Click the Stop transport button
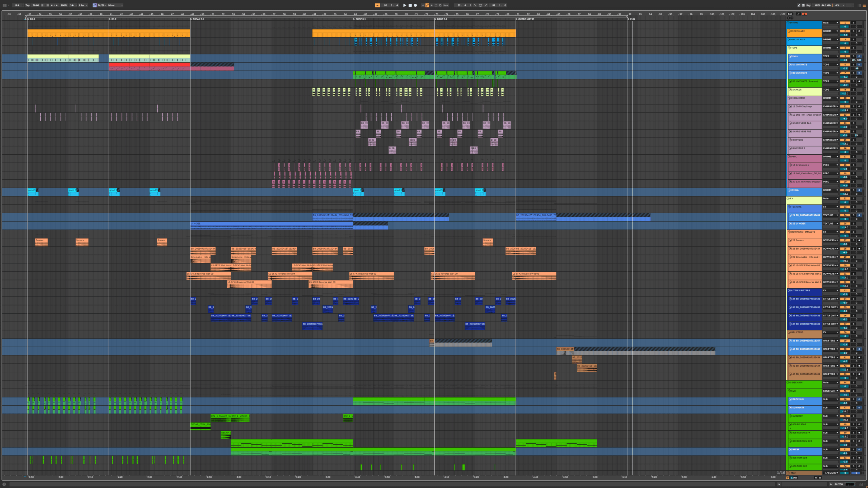Viewport: 868px width, 488px height. click(x=410, y=5)
